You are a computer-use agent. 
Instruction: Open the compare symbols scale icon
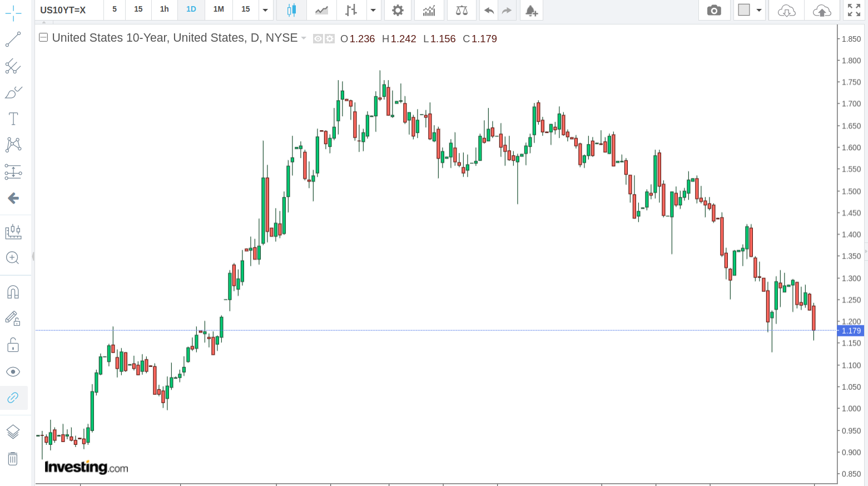point(462,10)
